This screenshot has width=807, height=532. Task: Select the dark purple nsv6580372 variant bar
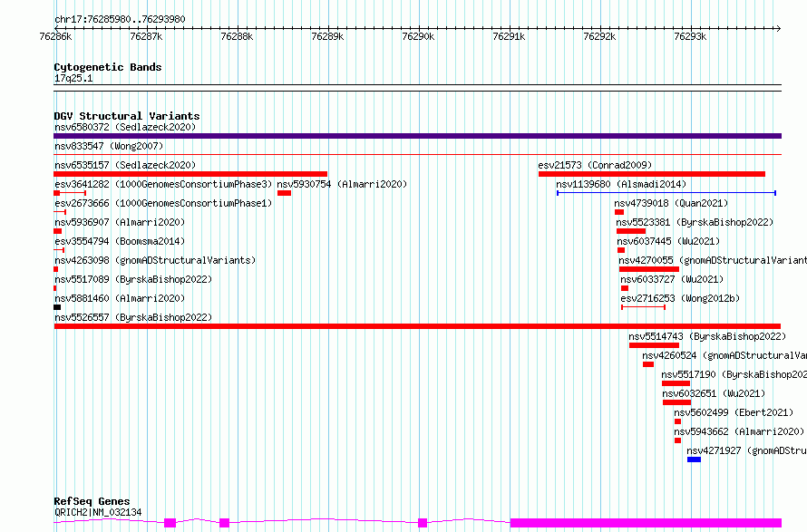(x=417, y=136)
